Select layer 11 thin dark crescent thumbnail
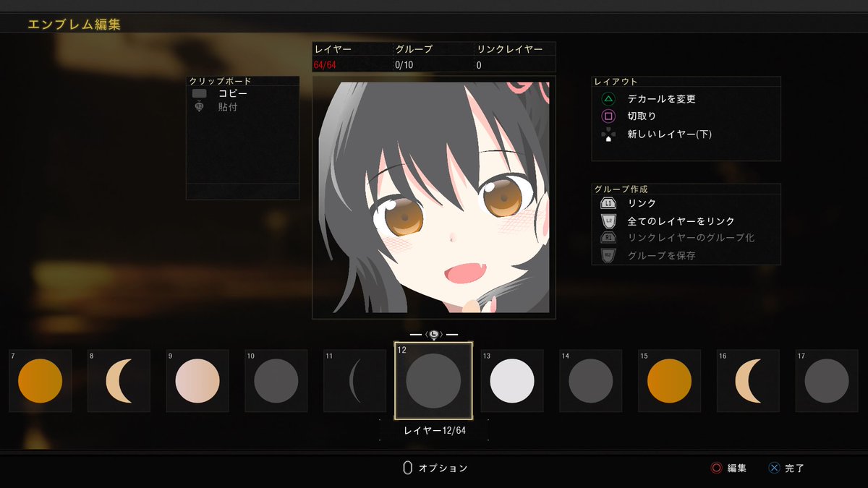 point(355,381)
